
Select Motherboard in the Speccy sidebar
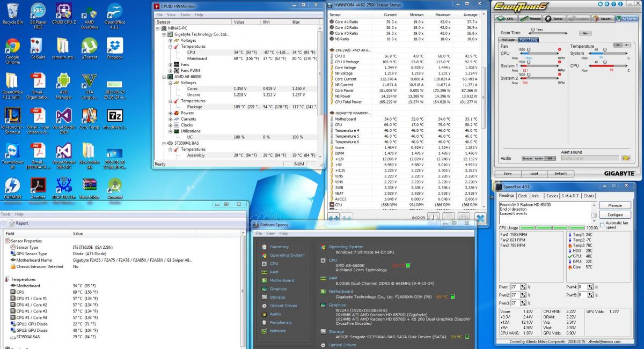[x=278, y=280]
